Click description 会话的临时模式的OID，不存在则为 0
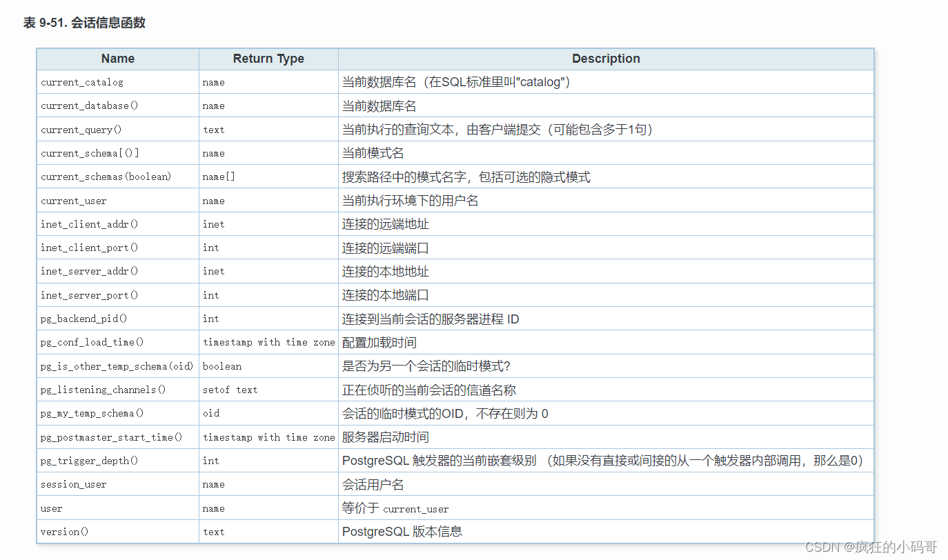Image resolution: width=948 pixels, height=560 pixels. click(445, 413)
